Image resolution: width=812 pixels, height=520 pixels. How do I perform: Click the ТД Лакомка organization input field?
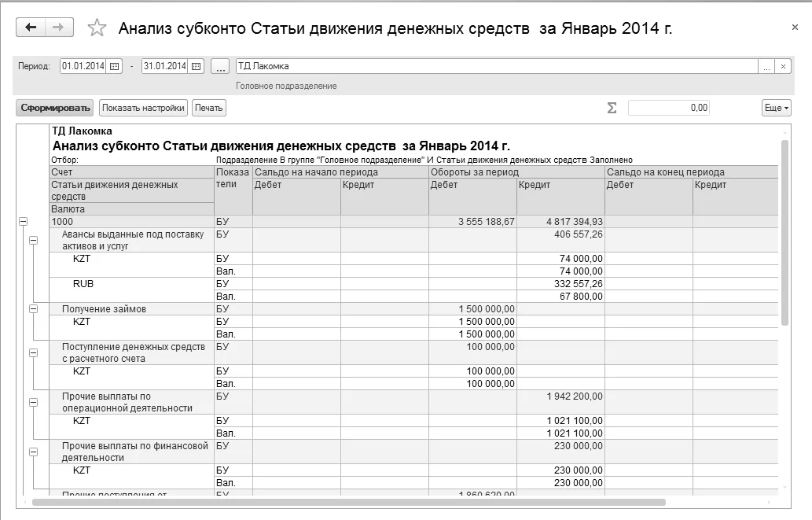(x=497, y=66)
